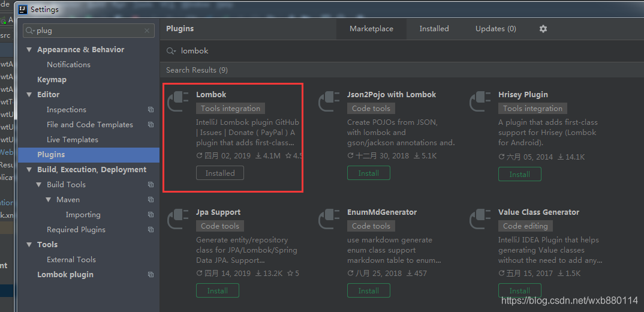Click the project-level icon beside File and Code Templates
This screenshot has height=312, width=644.
tap(151, 125)
